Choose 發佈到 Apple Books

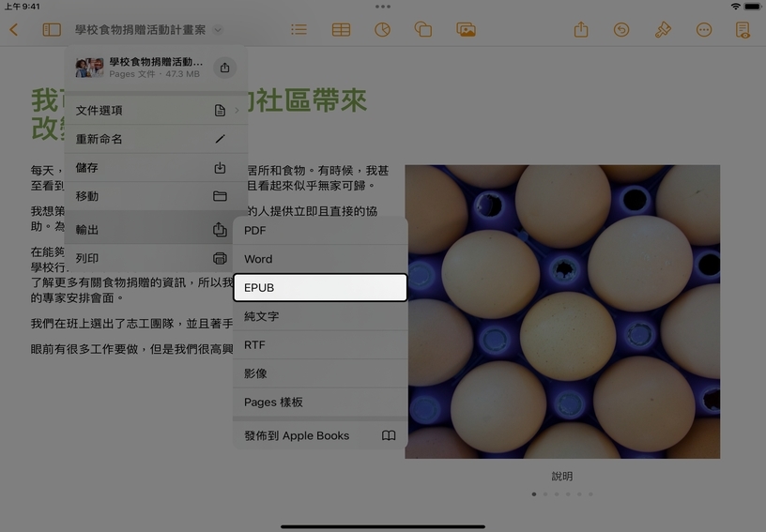click(x=319, y=436)
